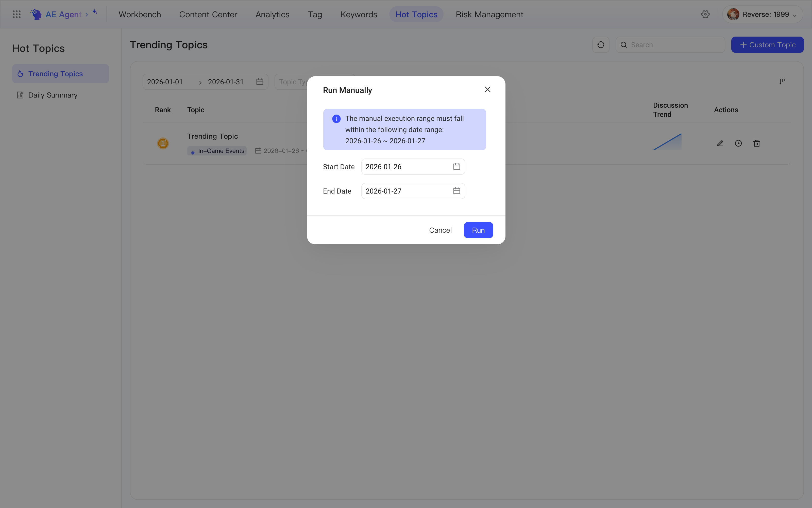Delete the Trending Topic row with trash icon
The image size is (812, 508).
(x=757, y=144)
